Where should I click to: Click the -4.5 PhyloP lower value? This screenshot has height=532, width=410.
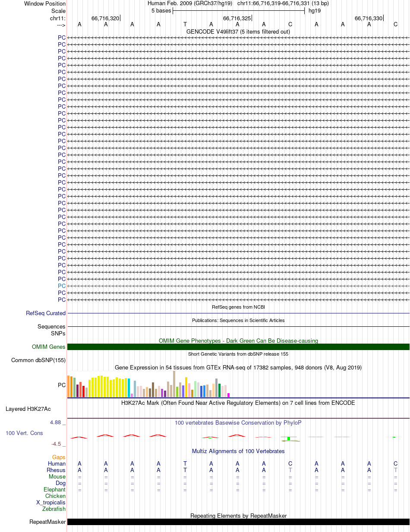coord(57,444)
